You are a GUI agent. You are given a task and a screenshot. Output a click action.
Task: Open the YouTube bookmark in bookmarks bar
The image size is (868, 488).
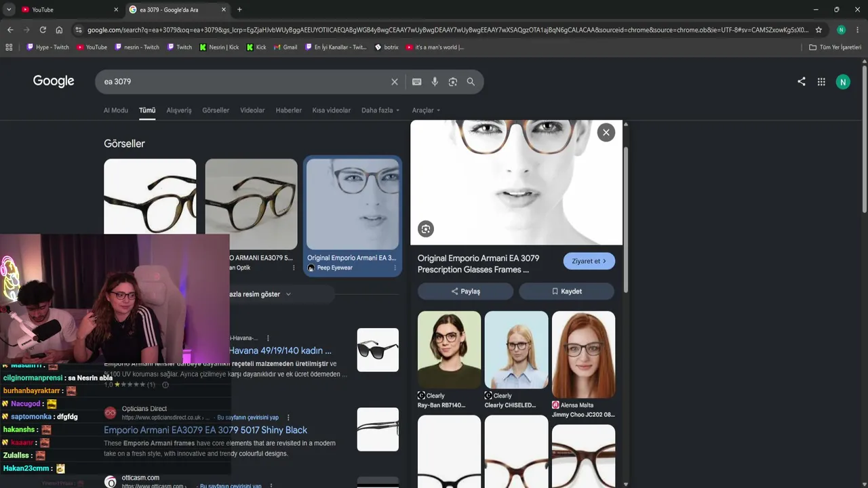click(x=92, y=47)
